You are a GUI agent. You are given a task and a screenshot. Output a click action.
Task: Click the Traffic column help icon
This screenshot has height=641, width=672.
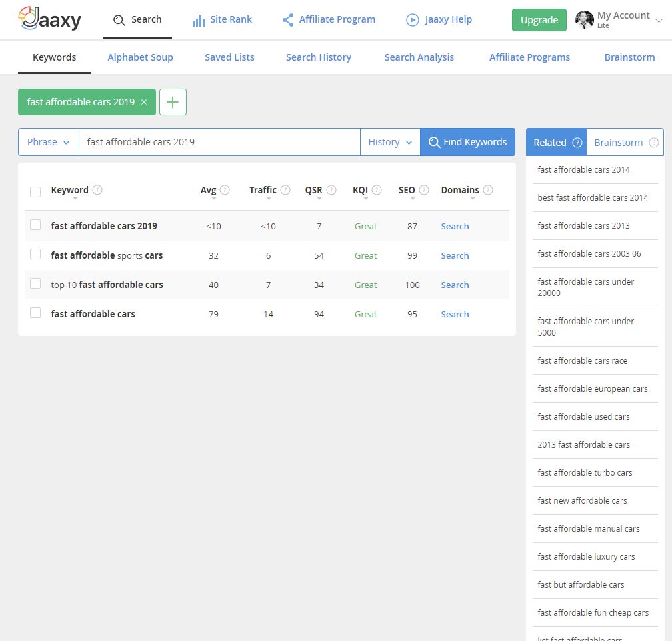point(285,189)
